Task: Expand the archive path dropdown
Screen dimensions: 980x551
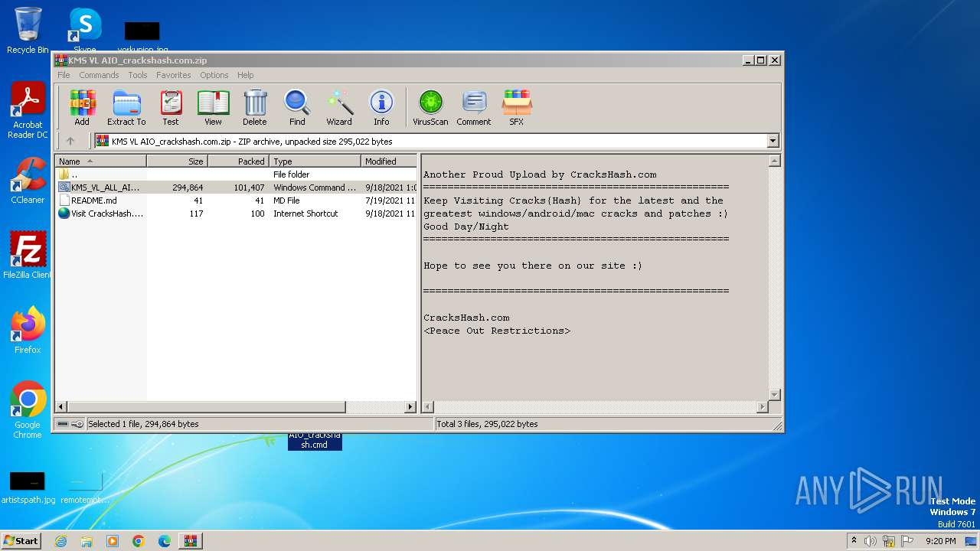Action: click(x=773, y=141)
